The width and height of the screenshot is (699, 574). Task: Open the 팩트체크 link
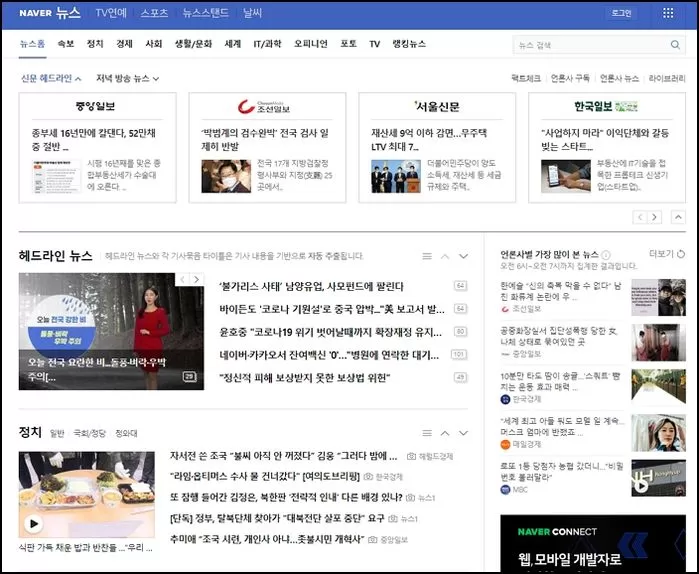pyautogui.click(x=526, y=78)
